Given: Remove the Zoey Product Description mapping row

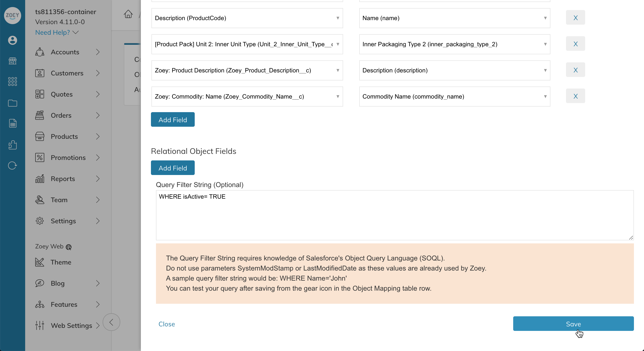Looking at the screenshot, I should click(575, 70).
